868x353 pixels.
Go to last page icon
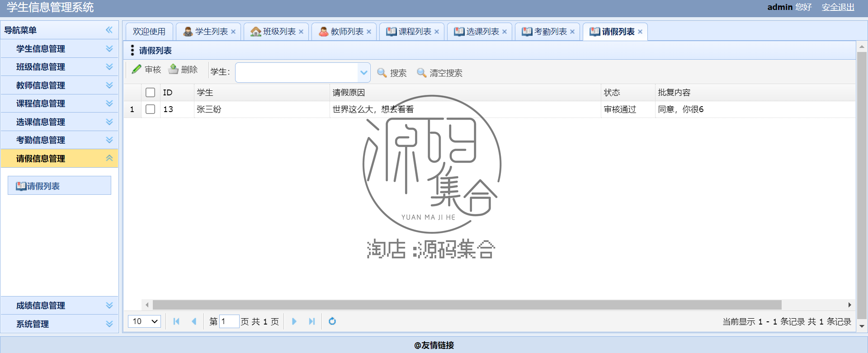click(312, 321)
